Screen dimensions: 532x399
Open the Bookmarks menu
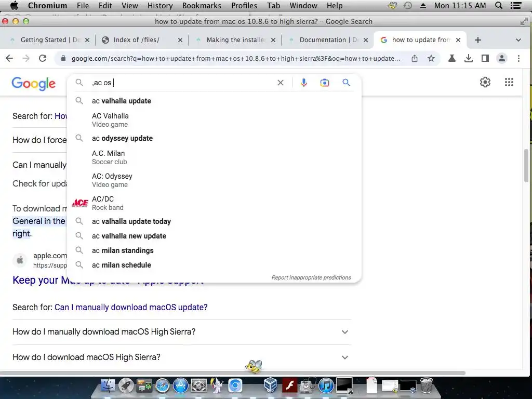[202, 5]
